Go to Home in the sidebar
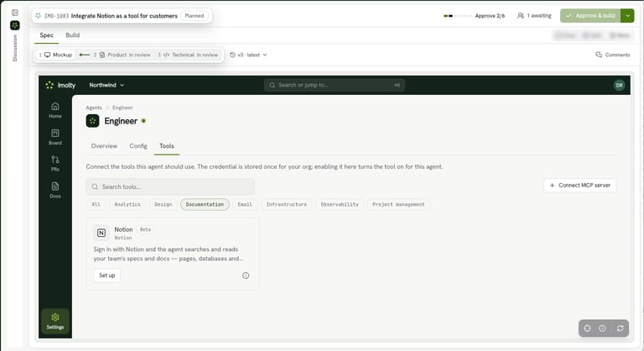This screenshot has height=351, width=644. pos(55,110)
